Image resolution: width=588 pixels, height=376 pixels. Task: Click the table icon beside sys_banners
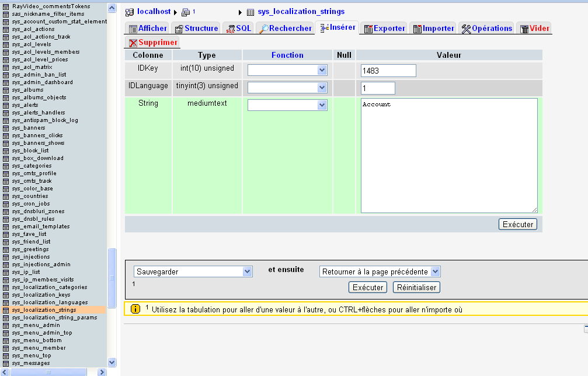6,128
